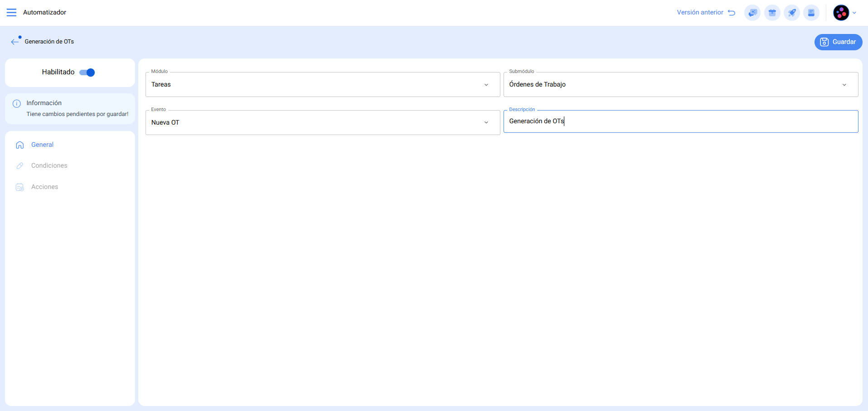
Task: Expand the Módulo dropdown
Action: 486,85
